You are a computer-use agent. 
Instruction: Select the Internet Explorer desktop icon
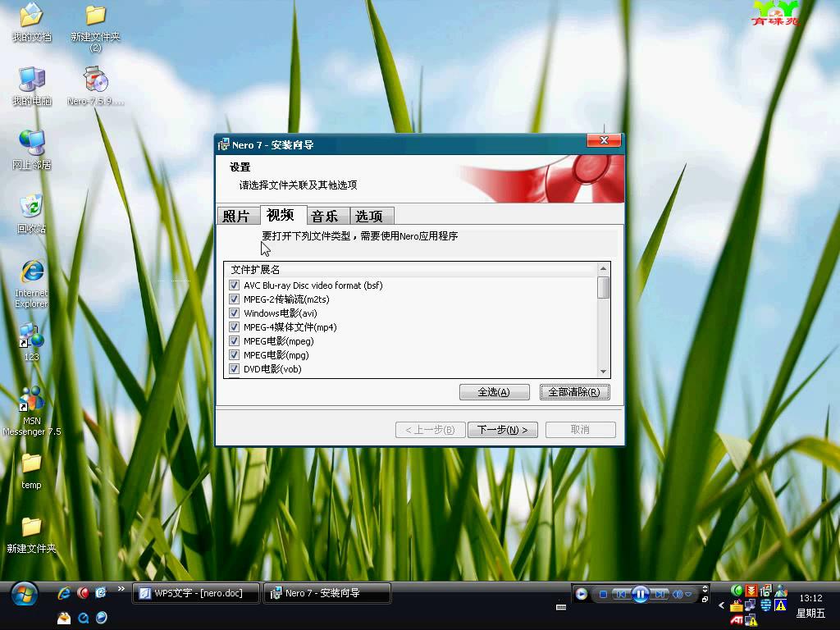click(32, 284)
